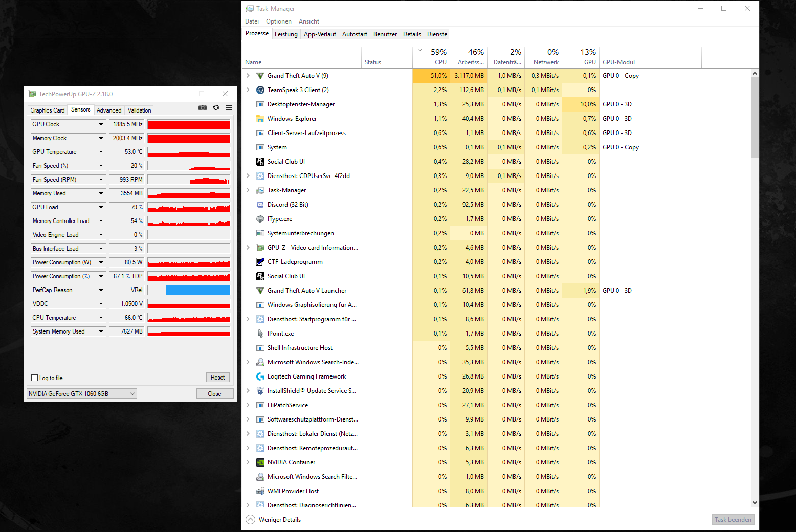Click the Task-Manager title bar icon

(250, 9)
